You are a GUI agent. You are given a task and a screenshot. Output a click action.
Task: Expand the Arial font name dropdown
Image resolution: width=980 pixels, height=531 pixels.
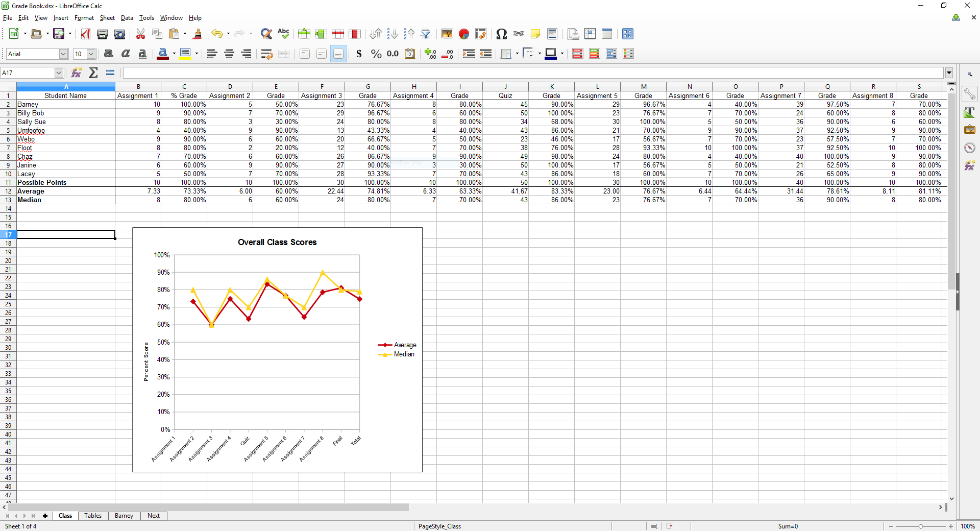point(63,54)
